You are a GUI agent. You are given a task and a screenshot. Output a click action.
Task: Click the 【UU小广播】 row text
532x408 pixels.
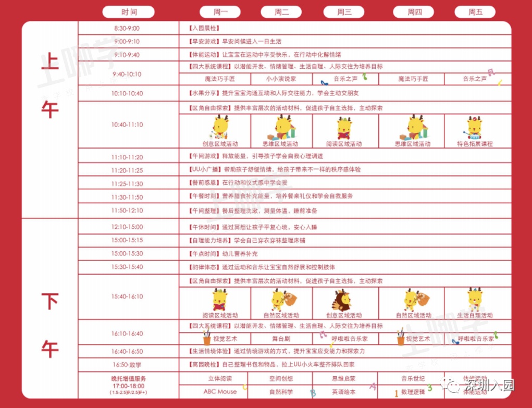274,169
